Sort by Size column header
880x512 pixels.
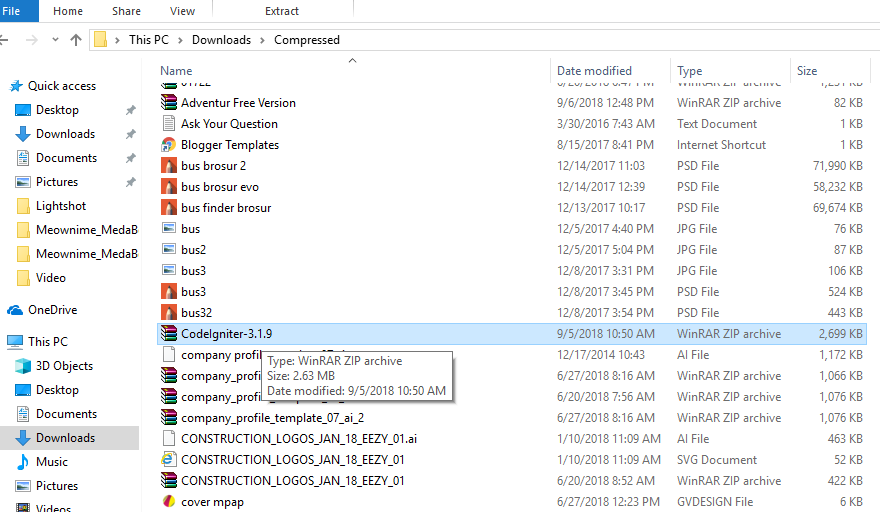[807, 71]
